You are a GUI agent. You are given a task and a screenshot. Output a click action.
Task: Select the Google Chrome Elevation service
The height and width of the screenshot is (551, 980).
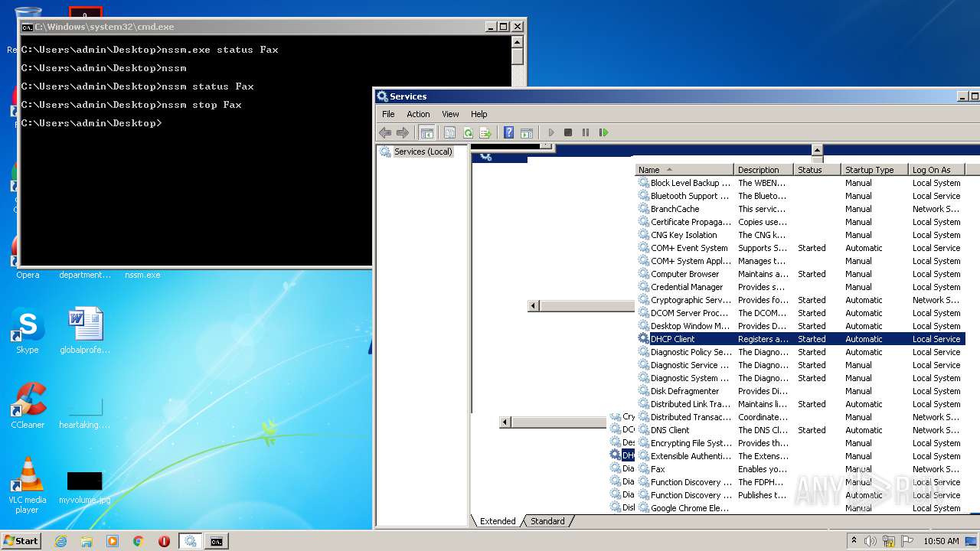800,508
